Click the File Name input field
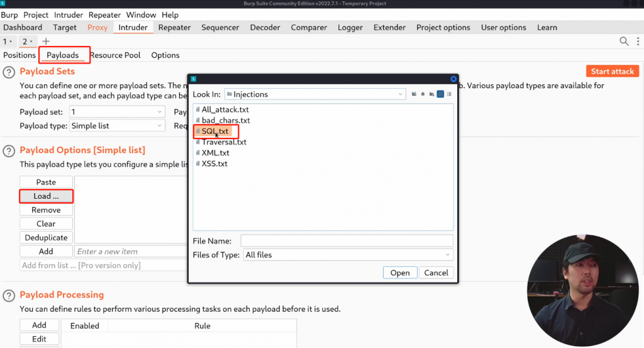The height and width of the screenshot is (348, 644). pos(347,241)
